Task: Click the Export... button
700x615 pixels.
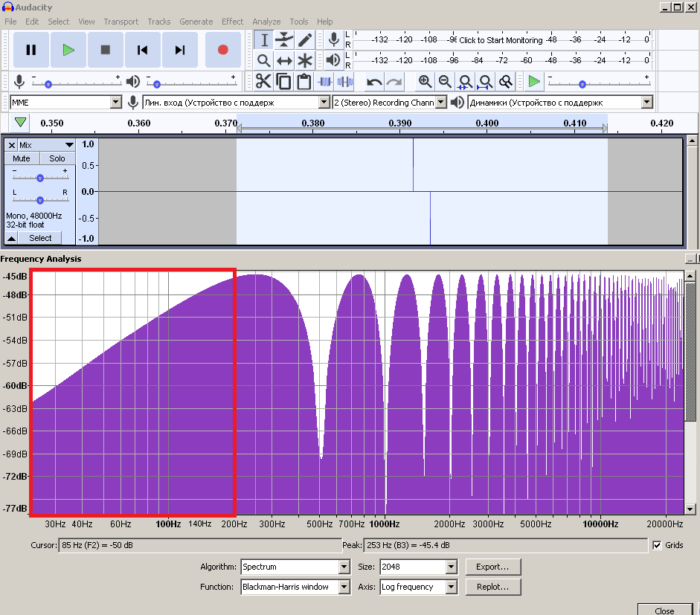Action: coord(492,567)
